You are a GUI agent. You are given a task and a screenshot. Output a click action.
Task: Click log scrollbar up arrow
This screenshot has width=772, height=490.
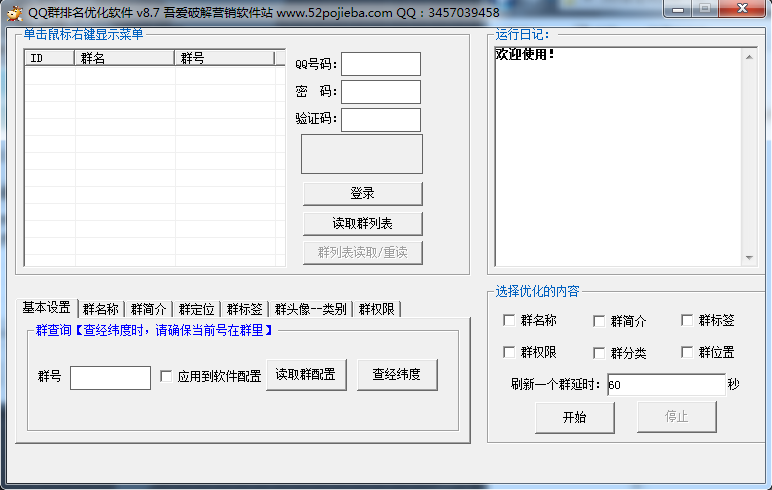click(x=749, y=57)
